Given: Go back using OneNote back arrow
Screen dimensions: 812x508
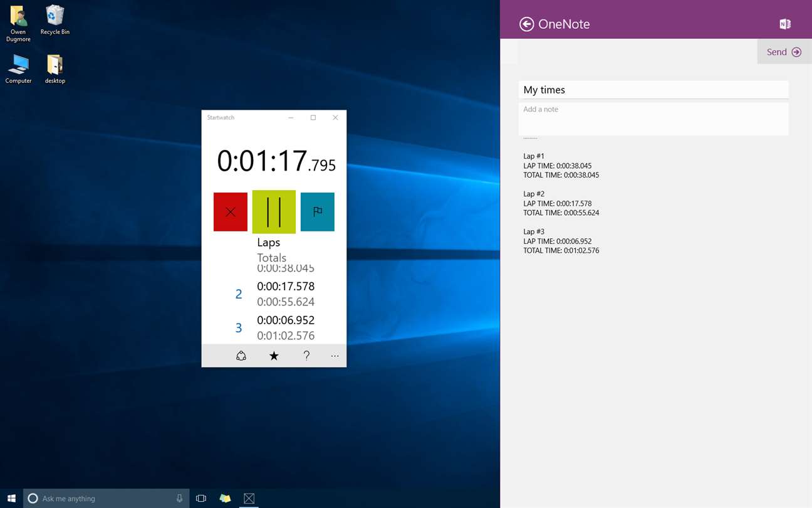Looking at the screenshot, I should click(x=527, y=24).
